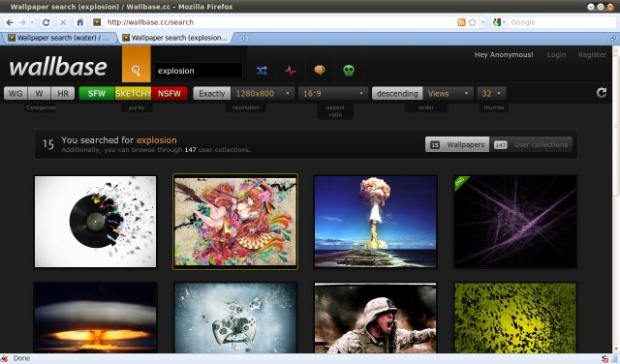Click the orange search magnifier icon
The image size is (620, 364).
(136, 71)
